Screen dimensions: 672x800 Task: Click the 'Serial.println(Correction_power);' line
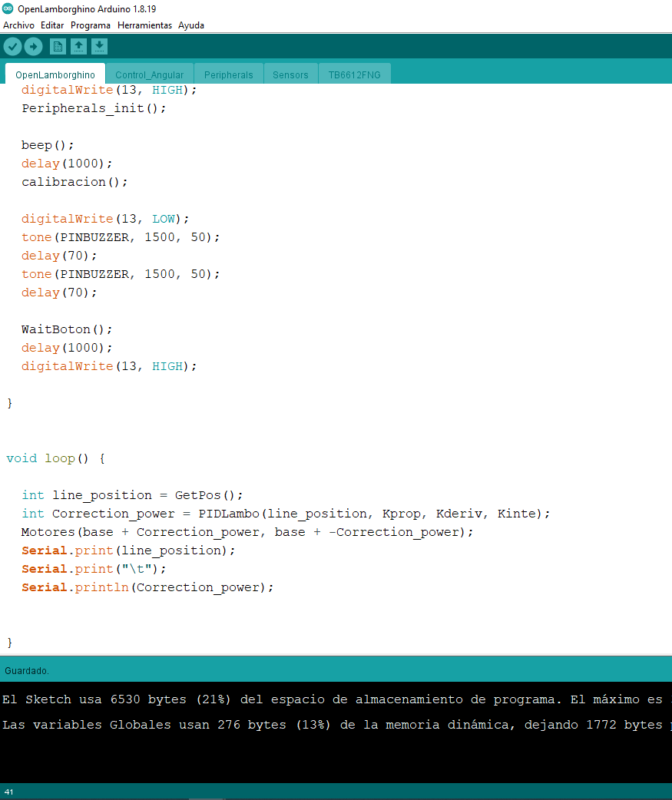click(147, 587)
